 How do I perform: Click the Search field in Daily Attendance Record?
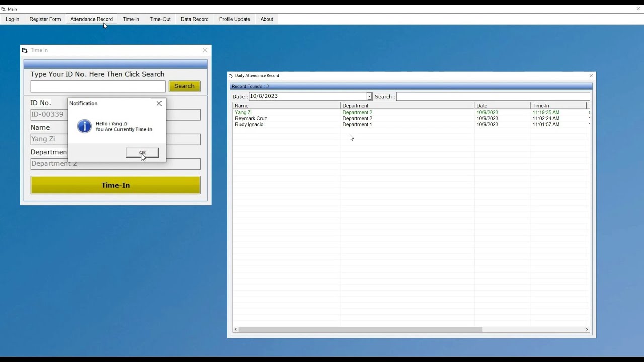(493, 96)
